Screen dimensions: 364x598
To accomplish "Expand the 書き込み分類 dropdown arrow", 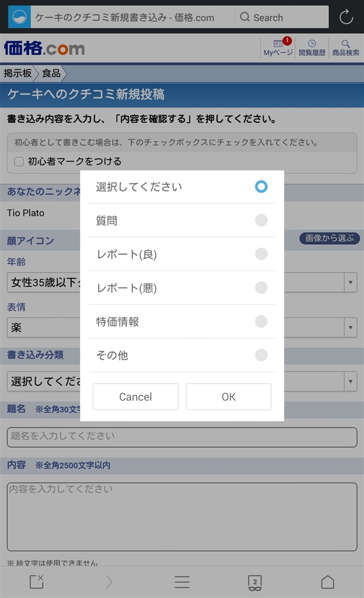I will coord(351,382).
